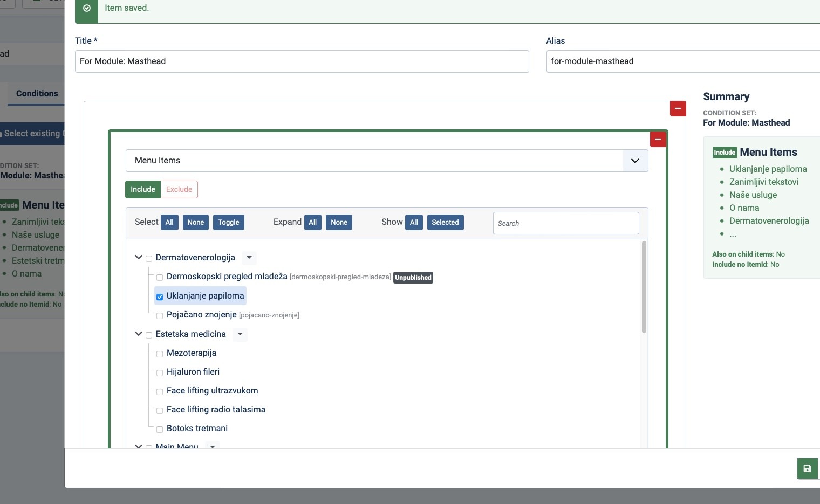Tick the Face lifting ultrazvukom checkbox
820x504 pixels.
point(160,391)
